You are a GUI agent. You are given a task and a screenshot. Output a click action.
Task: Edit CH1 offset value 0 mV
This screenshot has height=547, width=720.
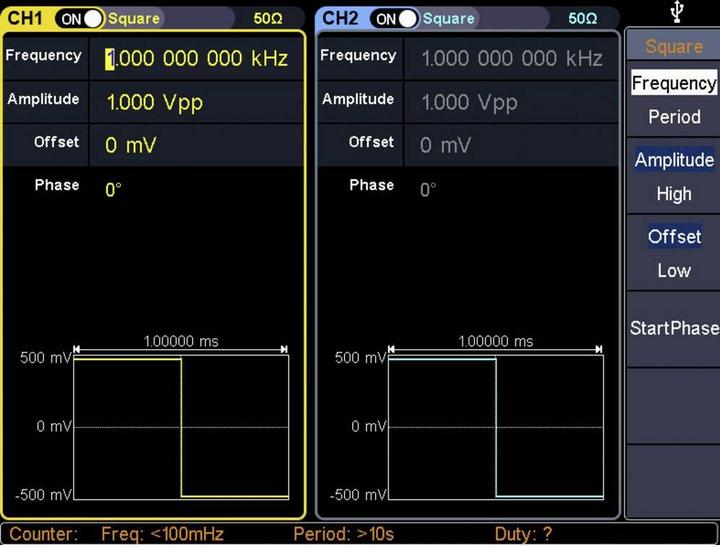pos(131,145)
